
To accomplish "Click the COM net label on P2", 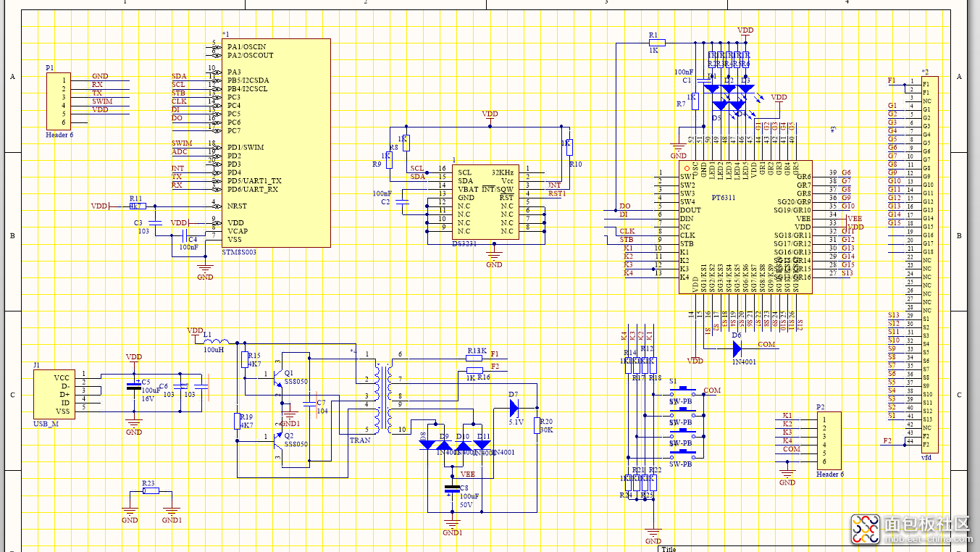I will click(792, 449).
